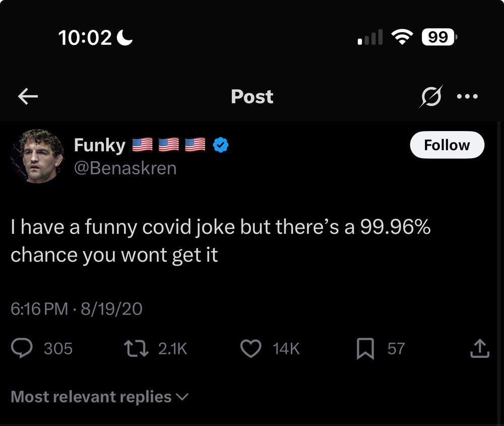Tap the Post header title
The height and width of the screenshot is (426, 504).
[x=252, y=97]
